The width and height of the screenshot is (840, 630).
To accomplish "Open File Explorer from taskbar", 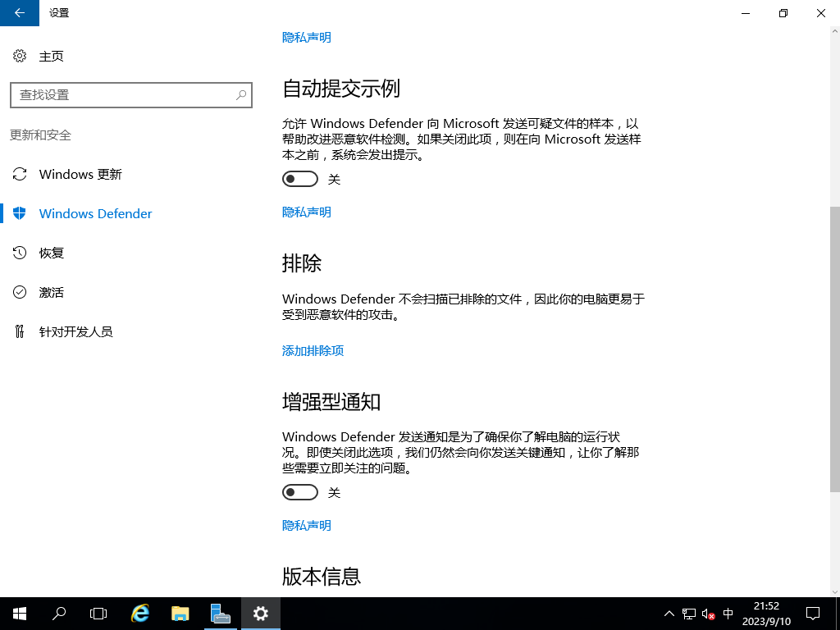I will pyautogui.click(x=180, y=614).
